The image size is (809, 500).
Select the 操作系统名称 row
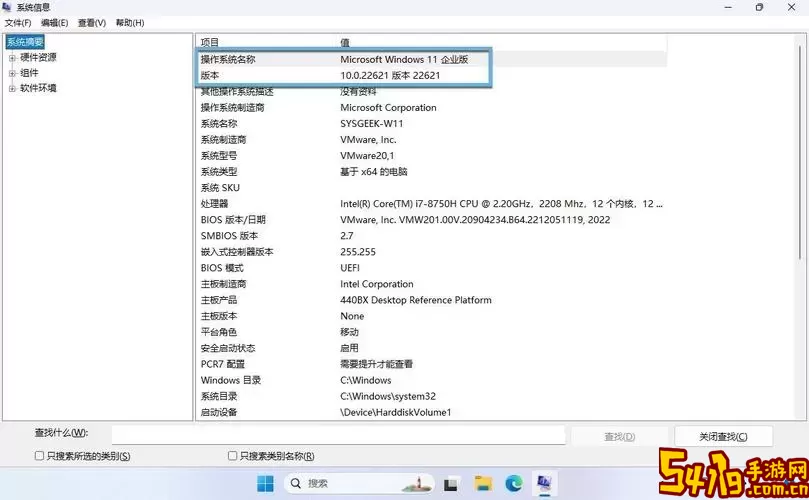pos(431,59)
